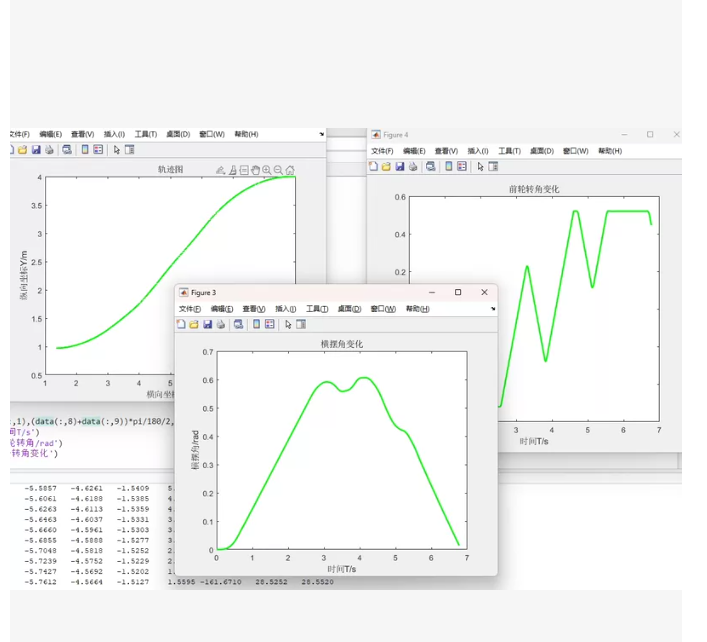Screen dimensions: 707x642
Task: Save Figure 4 using the floppy disk icon
Action: [x=399, y=166]
